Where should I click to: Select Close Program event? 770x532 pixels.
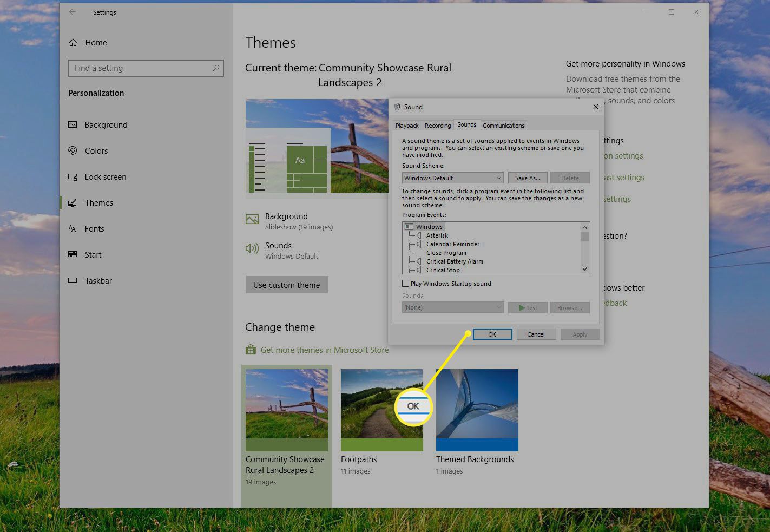[x=446, y=253]
